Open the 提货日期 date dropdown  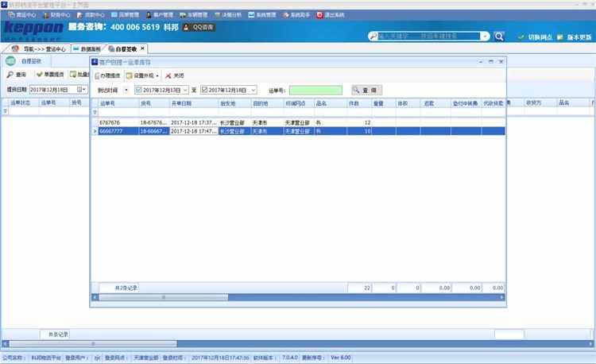coord(83,89)
